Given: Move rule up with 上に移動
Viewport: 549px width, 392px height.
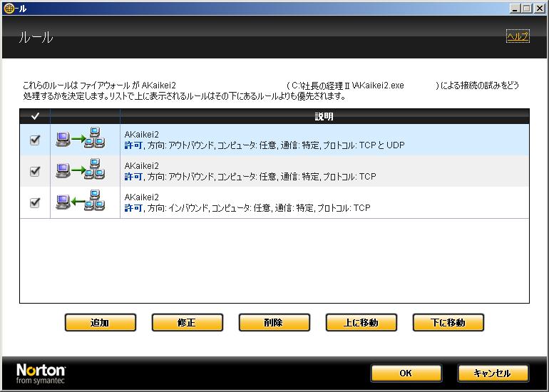Looking at the screenshot, I should [x=361, y=323].
